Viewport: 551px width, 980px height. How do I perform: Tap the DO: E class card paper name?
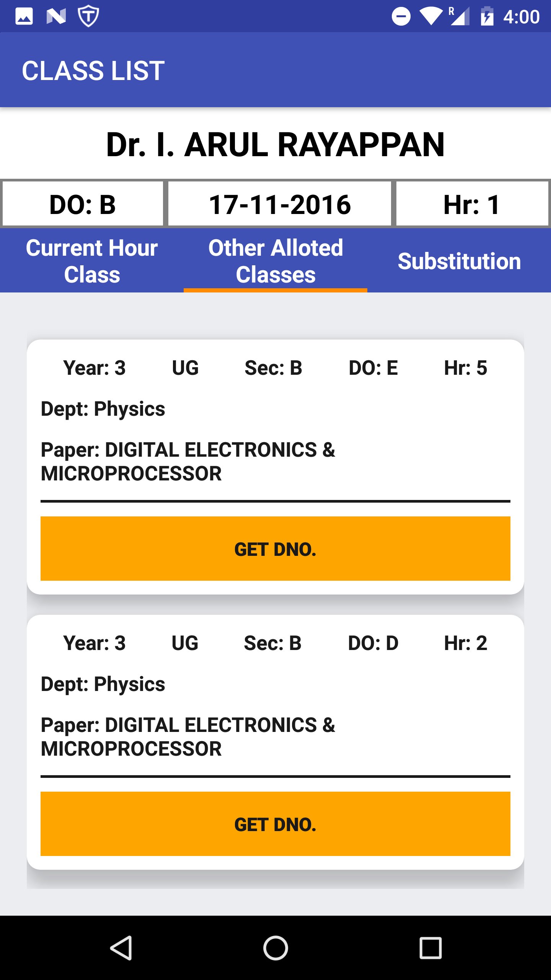[188, 461]
